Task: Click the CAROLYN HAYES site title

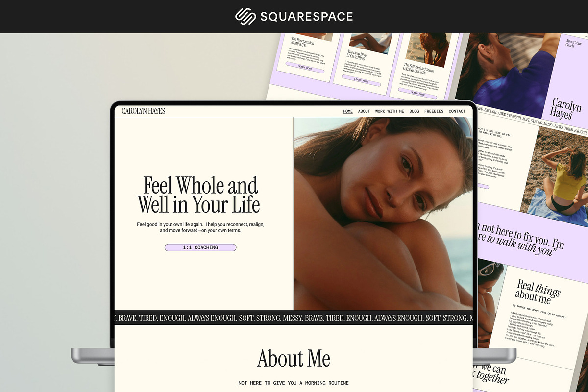Action: tap(144, 111)
